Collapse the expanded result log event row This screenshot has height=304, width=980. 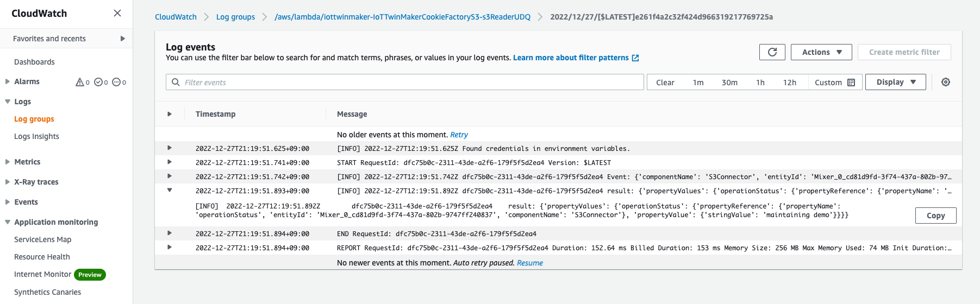coord(170,191)
